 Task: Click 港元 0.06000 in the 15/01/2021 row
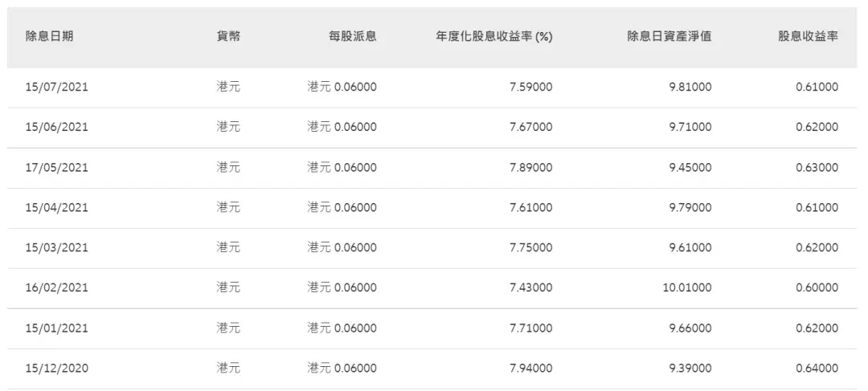point(342,328)
